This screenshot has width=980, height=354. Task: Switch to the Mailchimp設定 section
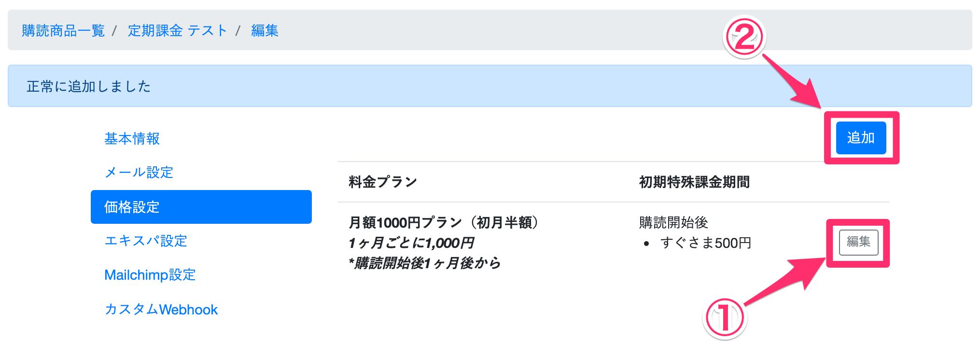pos(150,275)
